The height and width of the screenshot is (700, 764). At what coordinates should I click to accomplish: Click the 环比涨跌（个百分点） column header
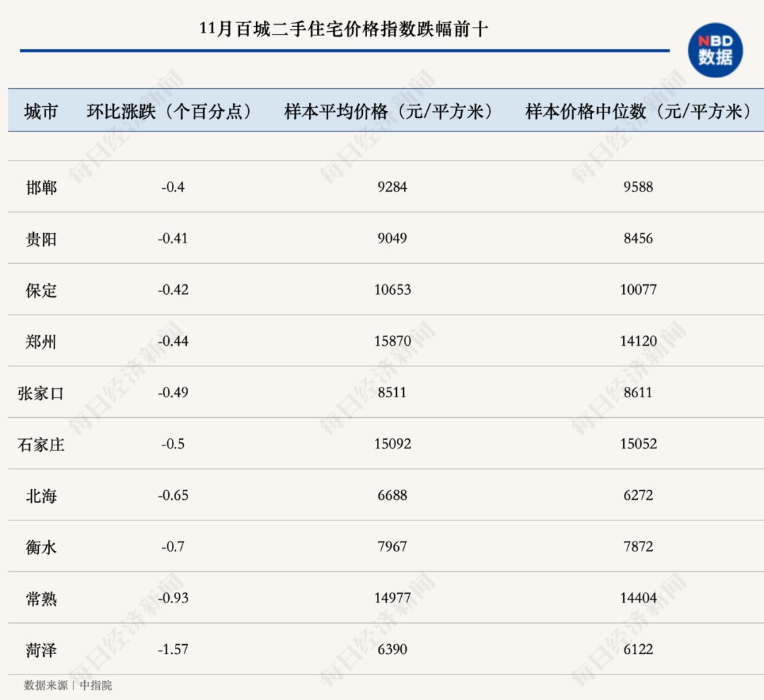click(x=169, y=112)
